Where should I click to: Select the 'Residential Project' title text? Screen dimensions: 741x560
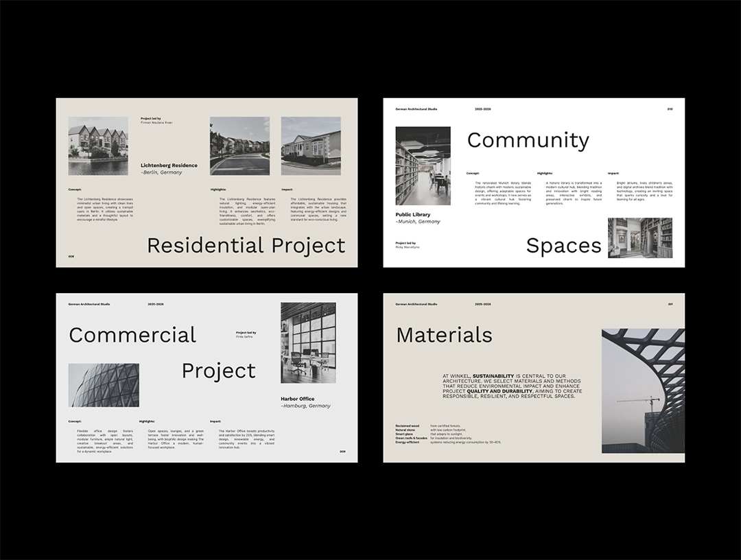coord(246,245)
